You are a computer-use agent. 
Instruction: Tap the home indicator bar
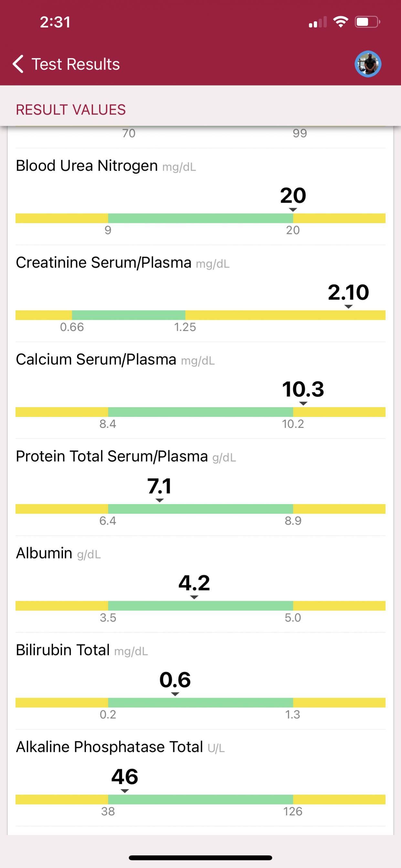(200, 858)
